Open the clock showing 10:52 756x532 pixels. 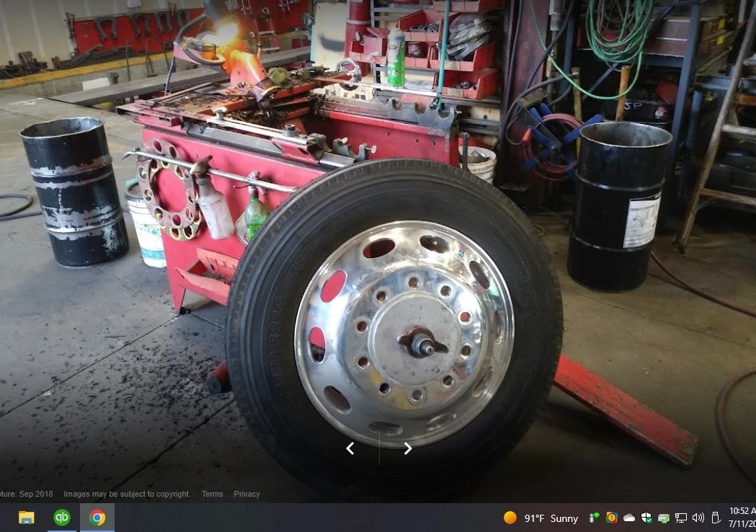coord(742,517)
